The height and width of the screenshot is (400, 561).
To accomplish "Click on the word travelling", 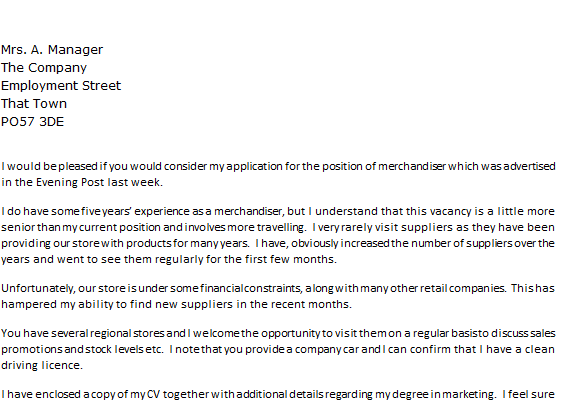I will [280, 228].
